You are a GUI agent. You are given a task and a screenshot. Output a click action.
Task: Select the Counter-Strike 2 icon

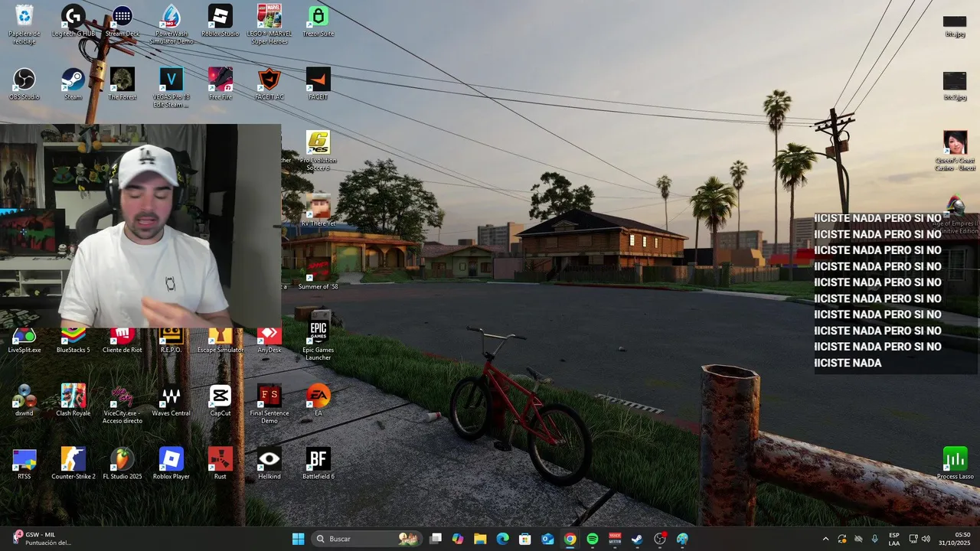[73, 464]
